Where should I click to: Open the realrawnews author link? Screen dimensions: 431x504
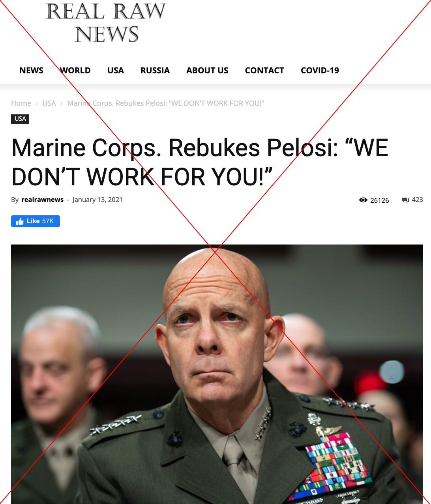click(x=42, y=200)
